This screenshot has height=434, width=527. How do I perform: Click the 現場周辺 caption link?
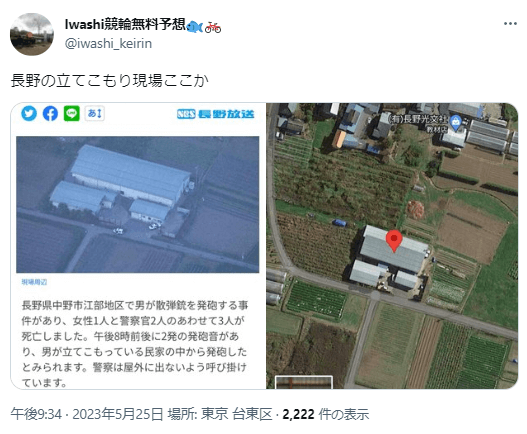click(x=34, y=282)
